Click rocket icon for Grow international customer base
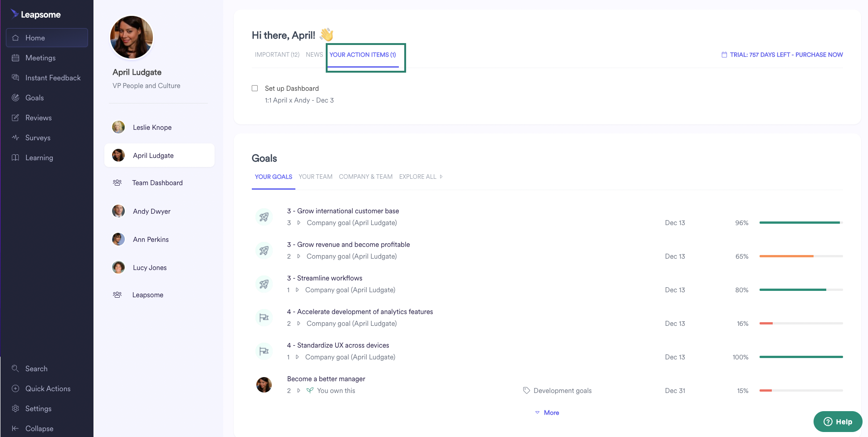Screen dimensions: 868x437 tap(264, 217)
